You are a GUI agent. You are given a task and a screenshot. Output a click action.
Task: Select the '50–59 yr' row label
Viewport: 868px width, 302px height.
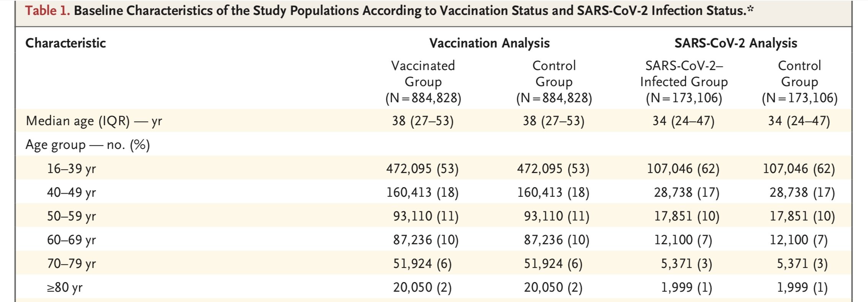click(71, 216)
